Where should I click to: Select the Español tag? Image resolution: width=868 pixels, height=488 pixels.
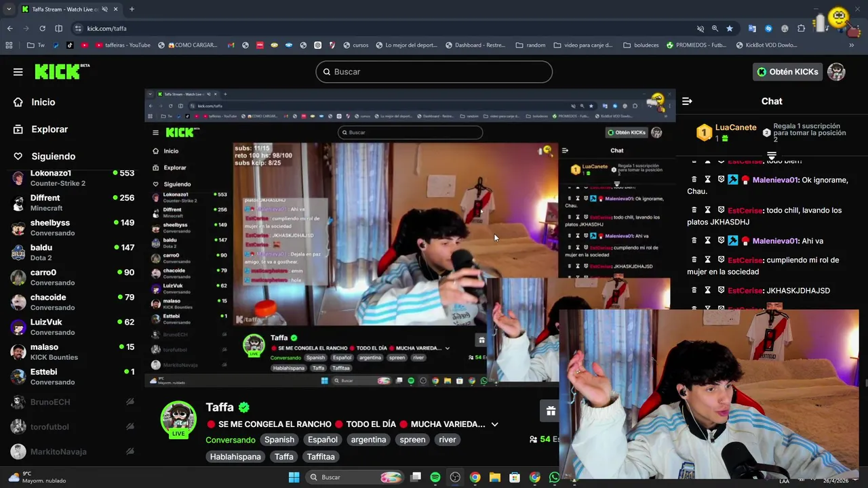(323, 440)
